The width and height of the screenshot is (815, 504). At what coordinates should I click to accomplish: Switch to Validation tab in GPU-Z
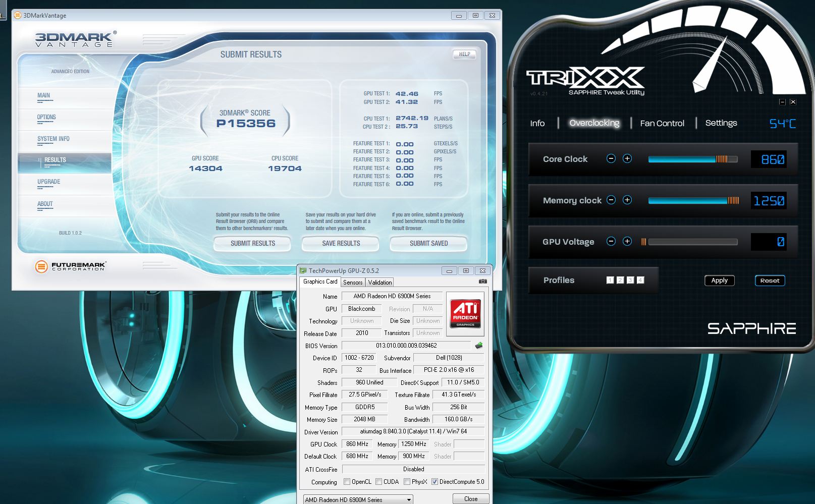coord(379,283)
